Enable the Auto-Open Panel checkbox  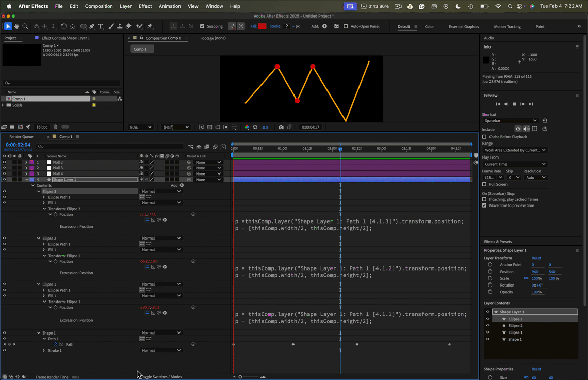coord(346,26)
